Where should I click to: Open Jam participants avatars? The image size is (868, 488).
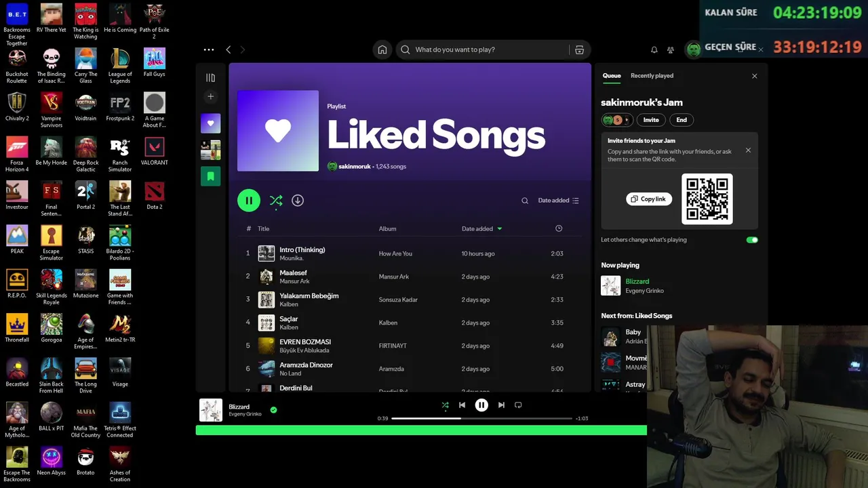[x=616, y=120]
